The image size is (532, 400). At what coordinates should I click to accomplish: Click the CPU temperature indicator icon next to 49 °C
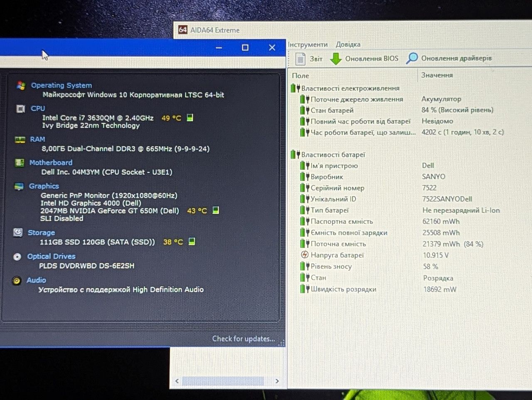[190, 118]
